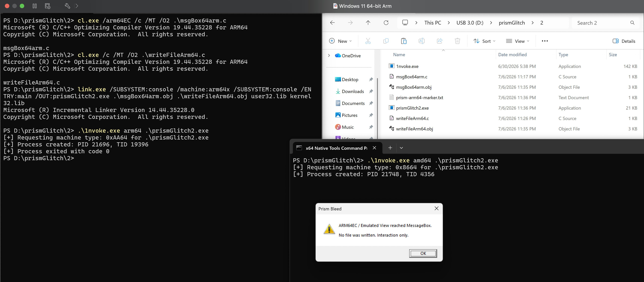Navigate up one folder level
The height and width of the screenshot is (282, 644).
tap(368, 23)
